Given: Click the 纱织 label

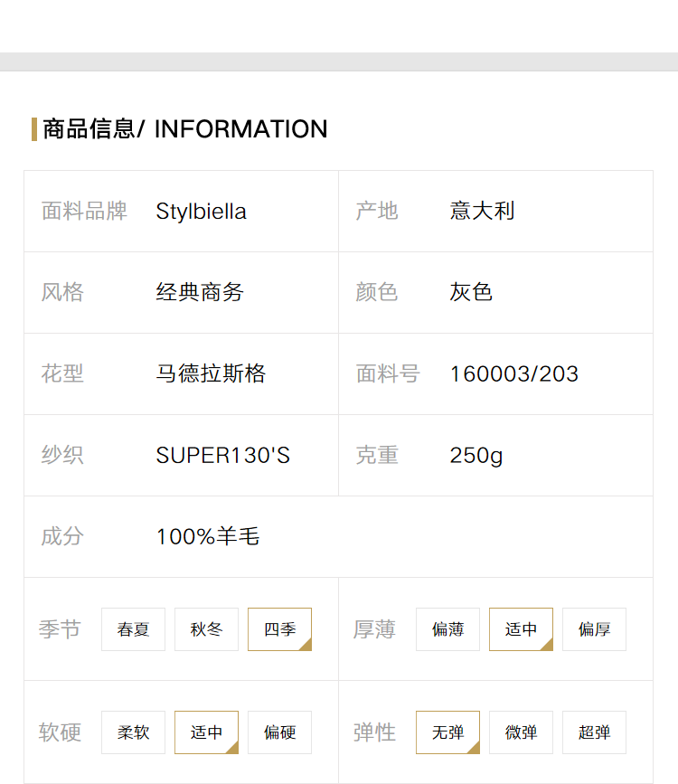Looking at the screenshot, I should 62,455.
